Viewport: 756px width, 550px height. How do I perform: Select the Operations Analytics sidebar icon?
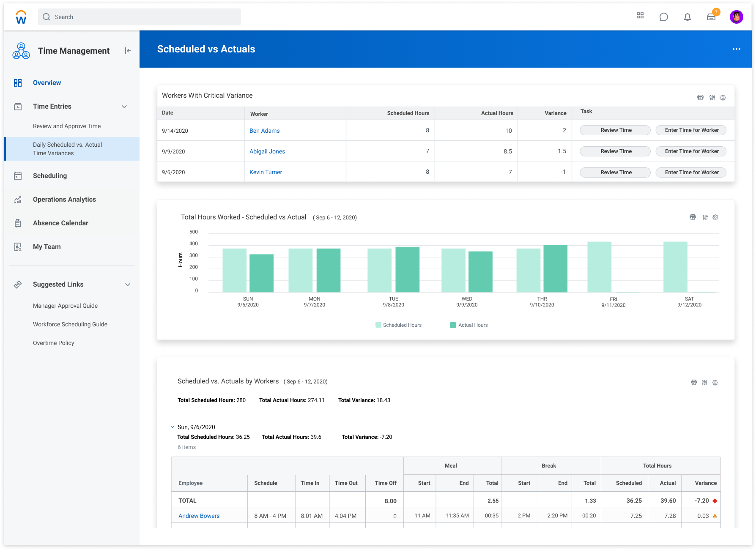pos(18,199)
